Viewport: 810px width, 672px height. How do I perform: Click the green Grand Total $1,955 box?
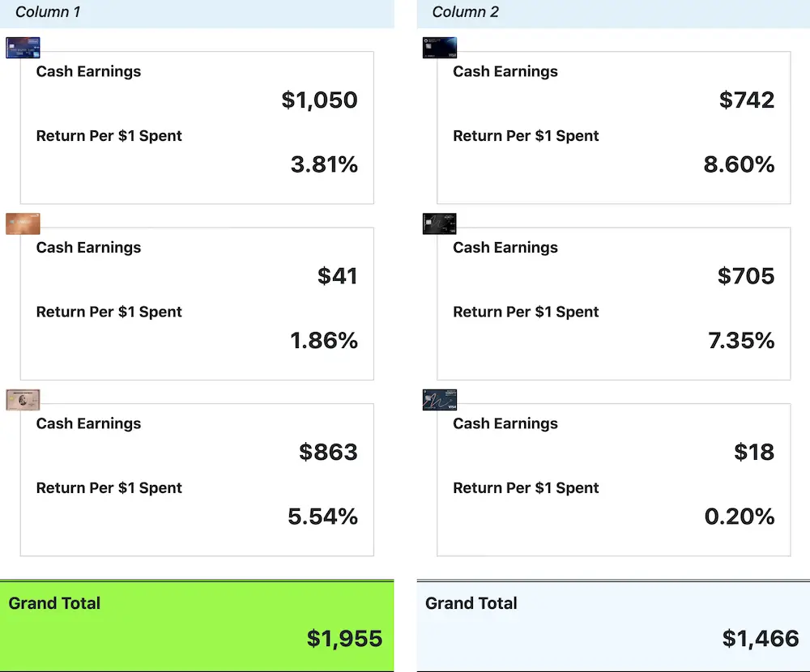coord(197,626)
